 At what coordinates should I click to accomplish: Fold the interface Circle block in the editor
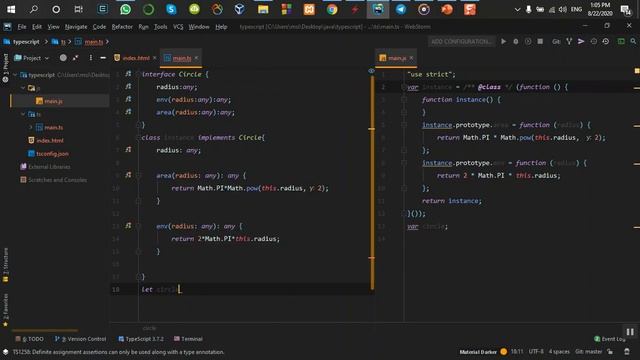(x=138, y=74)
